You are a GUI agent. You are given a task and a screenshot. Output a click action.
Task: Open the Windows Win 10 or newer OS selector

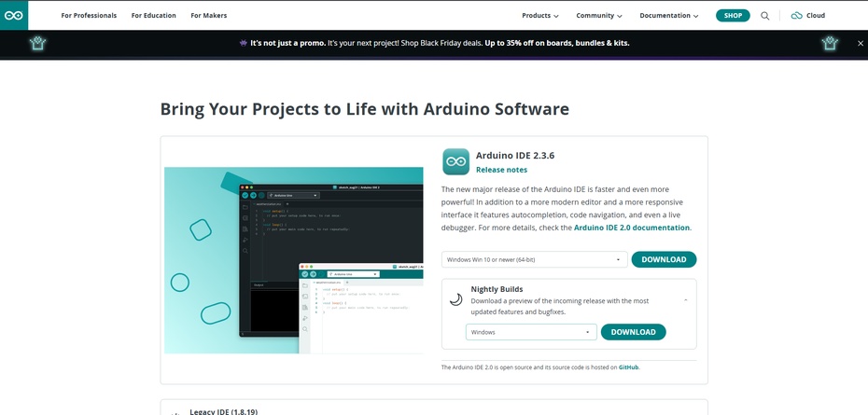[534, 259]
